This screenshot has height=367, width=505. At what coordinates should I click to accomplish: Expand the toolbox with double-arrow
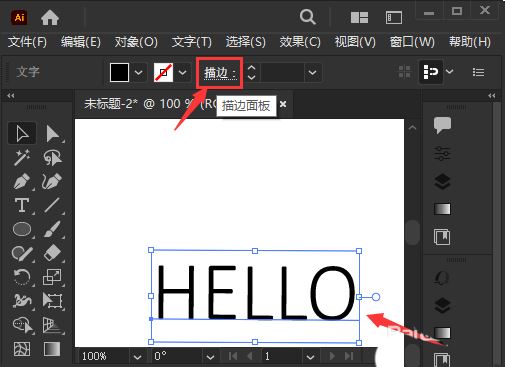tap(11, 96)
